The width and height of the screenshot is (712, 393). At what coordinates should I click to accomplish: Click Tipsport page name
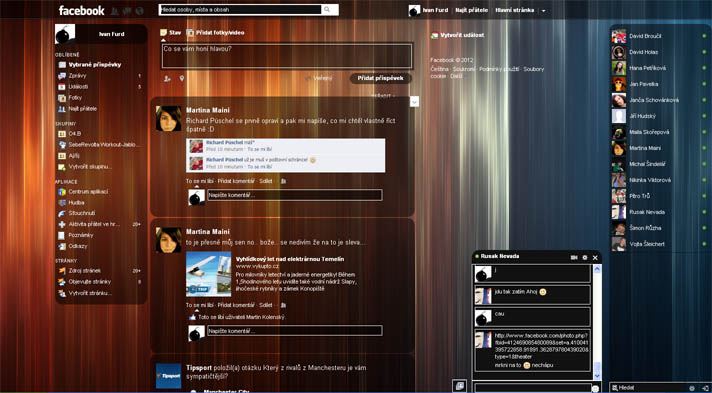pyautogui.click(x=198, y=368)
